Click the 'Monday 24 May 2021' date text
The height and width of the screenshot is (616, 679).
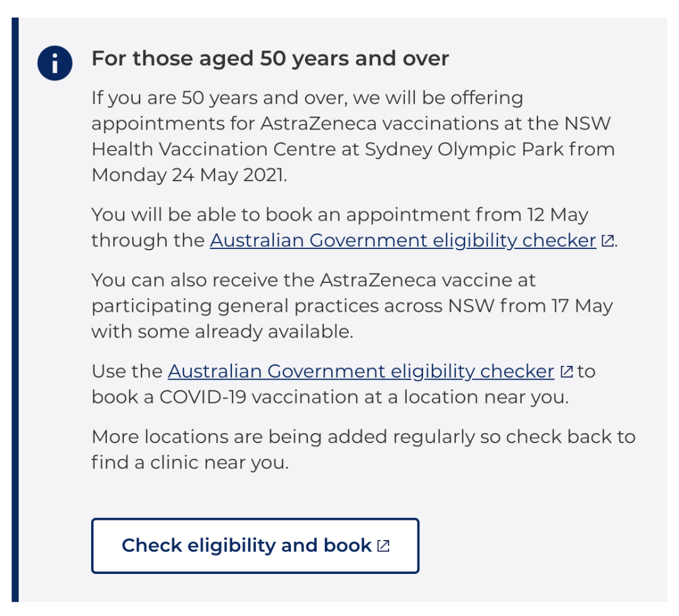click(189, 175)
